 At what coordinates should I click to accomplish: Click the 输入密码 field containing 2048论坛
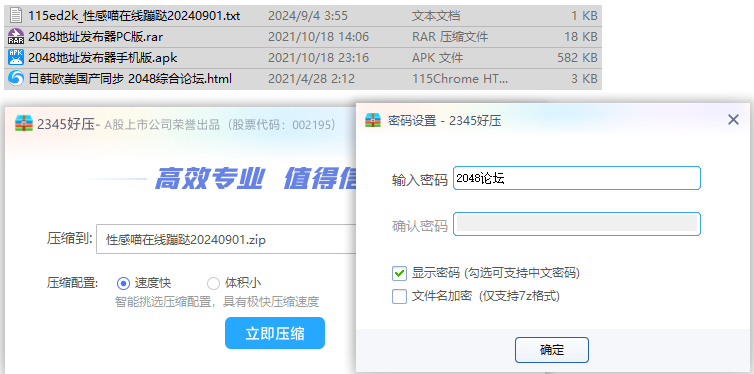coord(577,178)
